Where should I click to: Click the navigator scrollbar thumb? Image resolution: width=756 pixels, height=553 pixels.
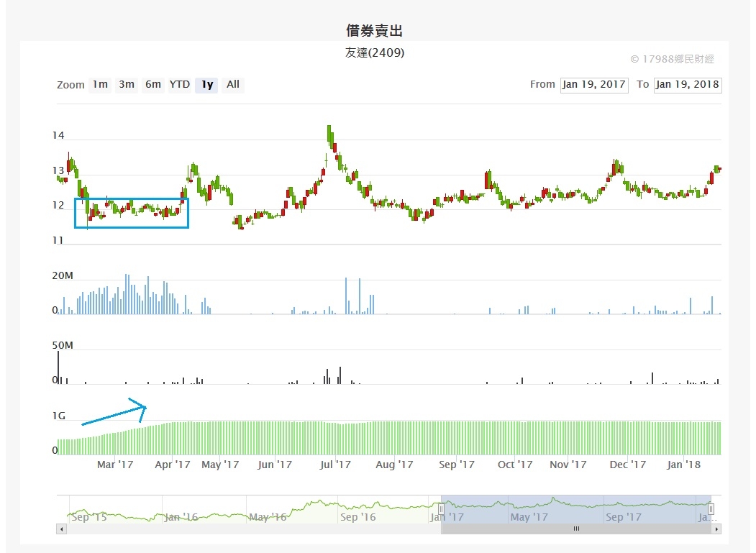pos(576,529)
